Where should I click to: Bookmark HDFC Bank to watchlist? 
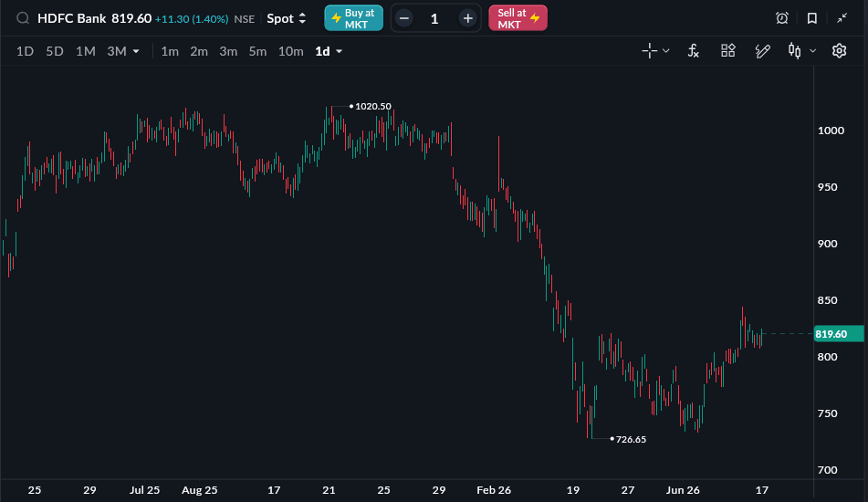[x=812, y=18]
